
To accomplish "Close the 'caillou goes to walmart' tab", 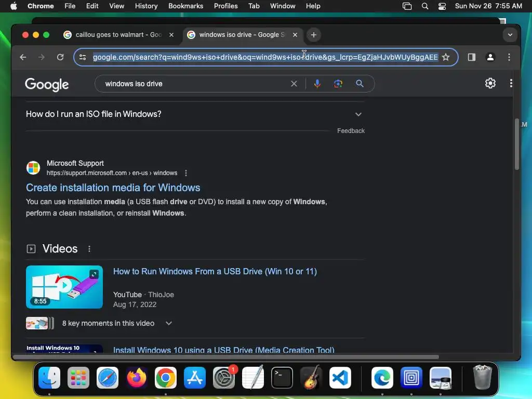I will tap(171, 35).
